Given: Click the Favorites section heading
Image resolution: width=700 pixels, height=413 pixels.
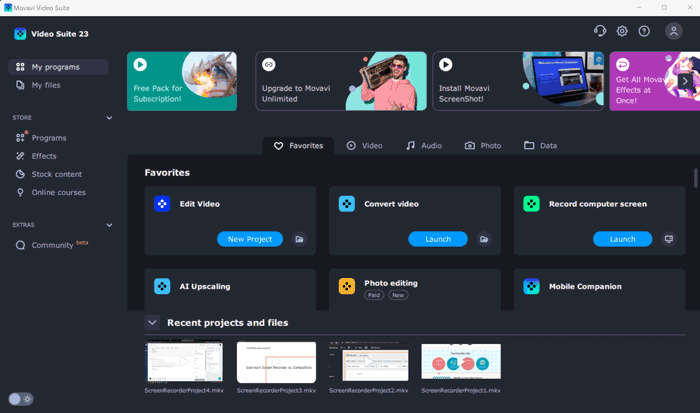Looking at the screenshot, I should (x=167, y=172).
